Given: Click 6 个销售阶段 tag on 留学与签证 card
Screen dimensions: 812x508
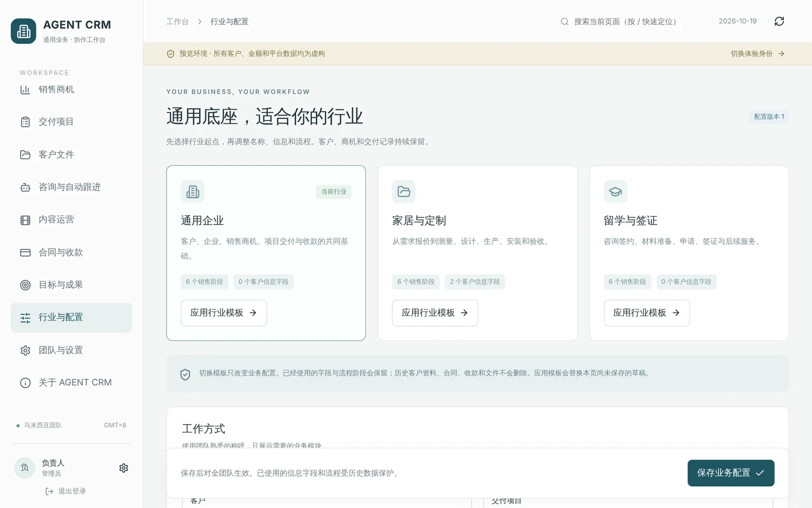Looking at the screenshot, I should pos(627,282).
